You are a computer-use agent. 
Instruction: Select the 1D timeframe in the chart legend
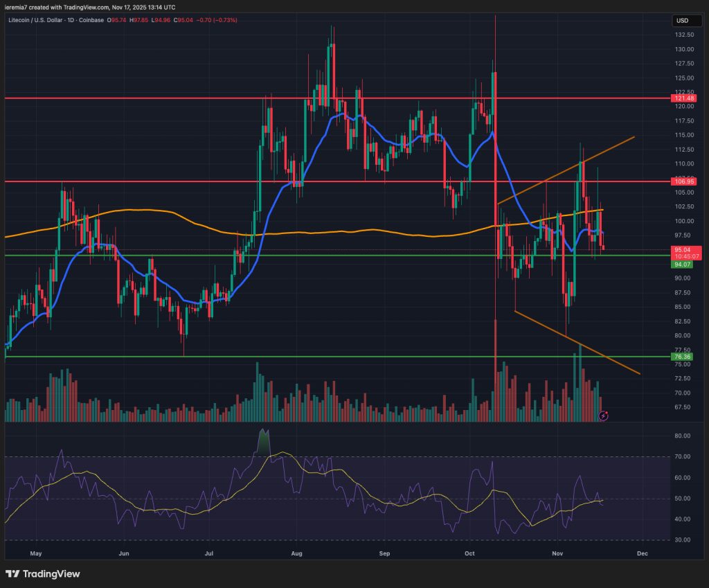pyautogui.click(x=70, y=21)
